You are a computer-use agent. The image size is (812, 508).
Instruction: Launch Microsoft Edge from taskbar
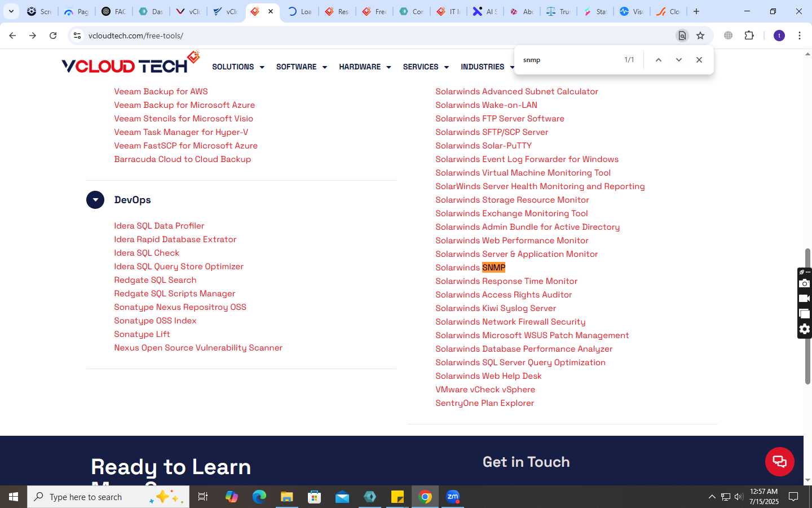click(x=259, y=497)
